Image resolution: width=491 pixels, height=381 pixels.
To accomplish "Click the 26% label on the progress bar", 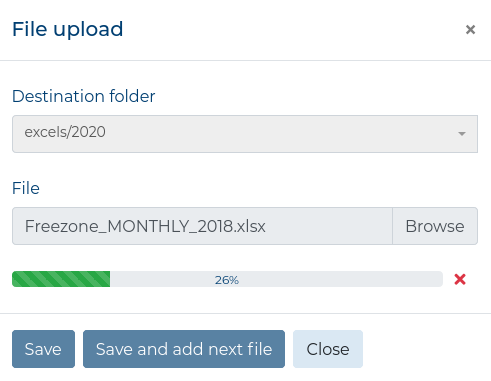I will (227, 280).
